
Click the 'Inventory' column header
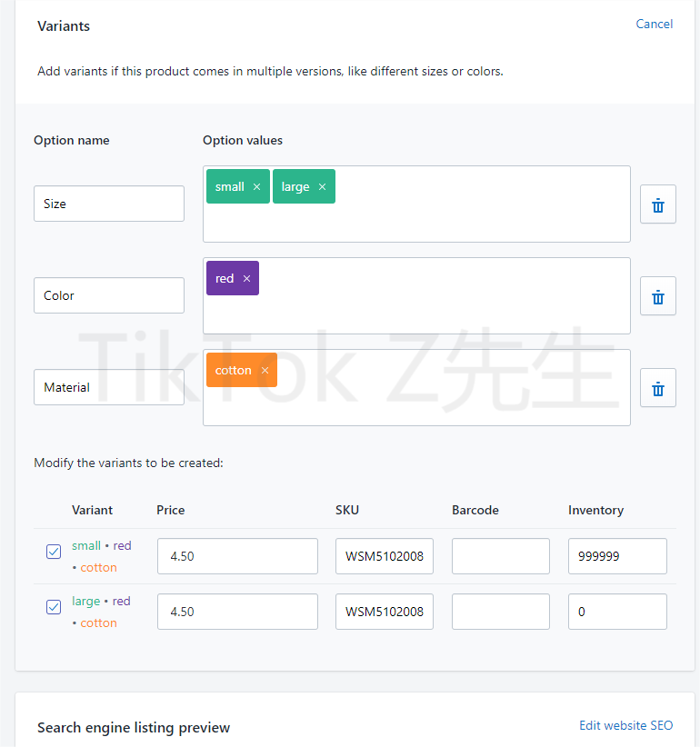pos(595,510)
